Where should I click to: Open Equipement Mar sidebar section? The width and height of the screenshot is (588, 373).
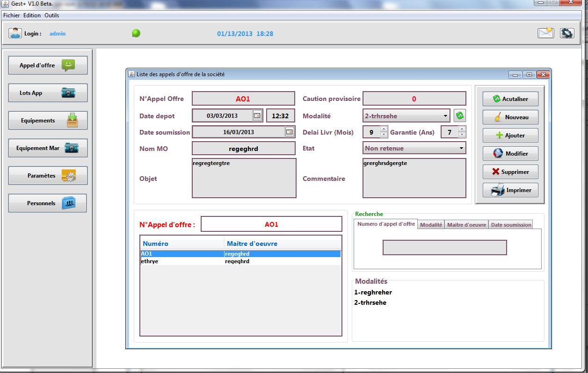point(48,148)
